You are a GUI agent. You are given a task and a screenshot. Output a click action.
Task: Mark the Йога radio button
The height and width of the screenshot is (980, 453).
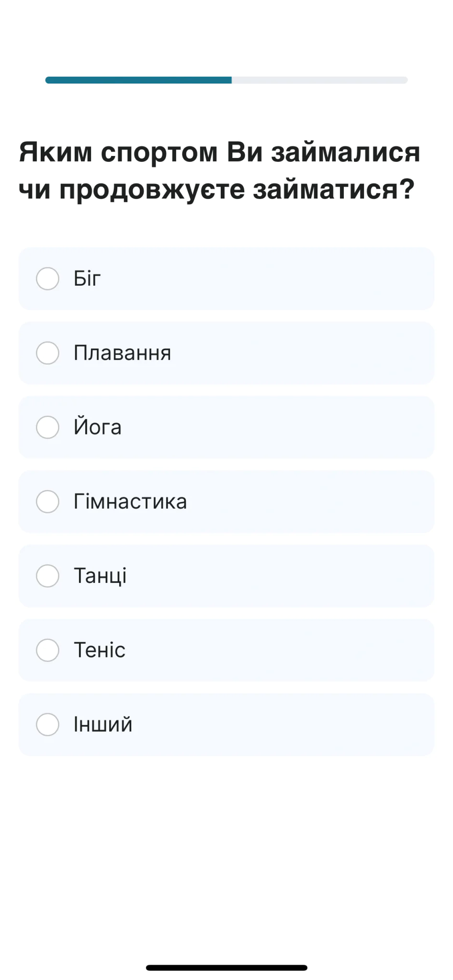coord(47,427)
